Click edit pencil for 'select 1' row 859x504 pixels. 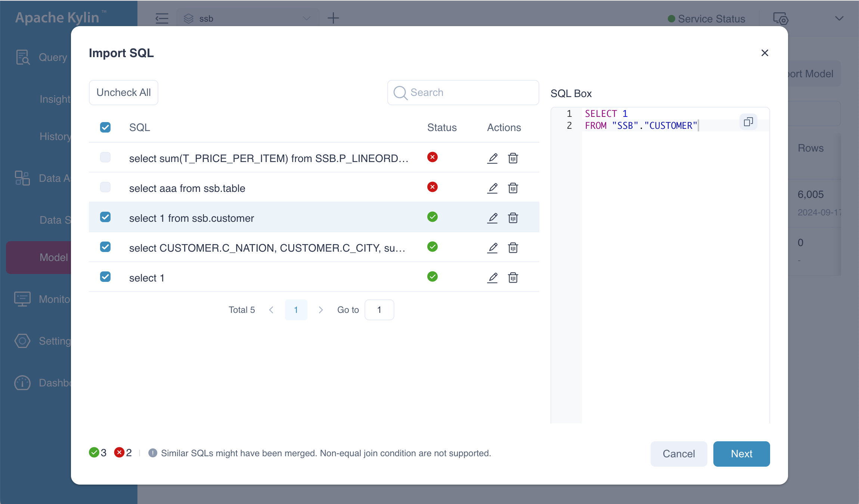(x=492, y=277)
